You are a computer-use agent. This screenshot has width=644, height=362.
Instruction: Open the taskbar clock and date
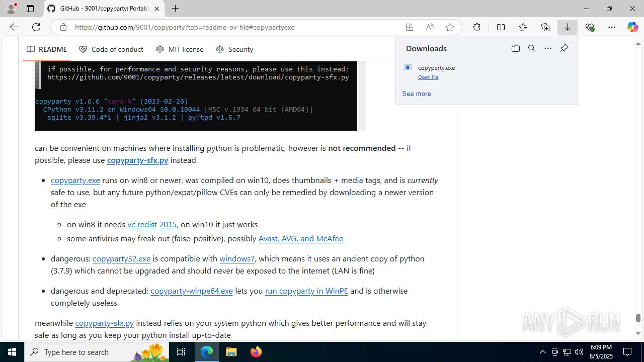point(600,352)
